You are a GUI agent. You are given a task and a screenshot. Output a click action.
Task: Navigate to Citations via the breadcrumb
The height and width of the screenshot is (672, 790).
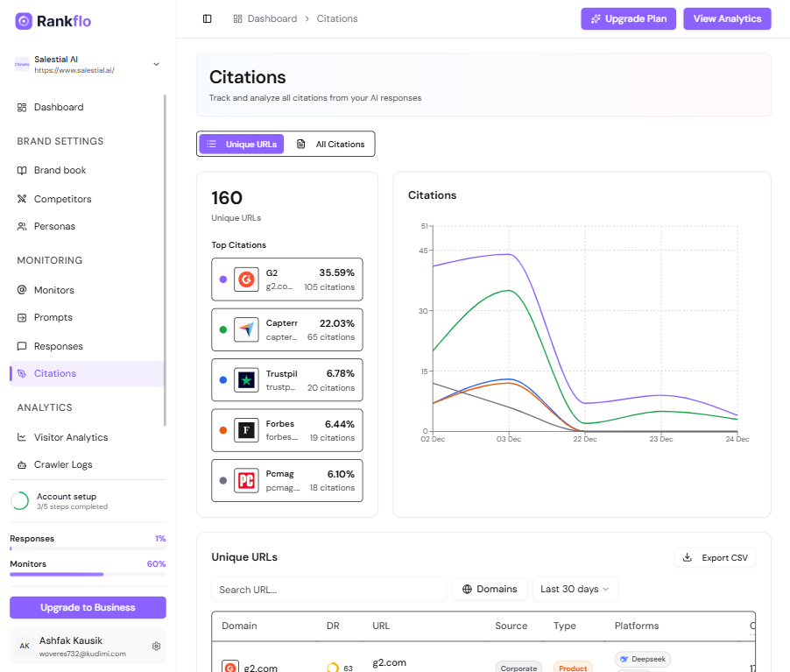(x=337, y=18)
